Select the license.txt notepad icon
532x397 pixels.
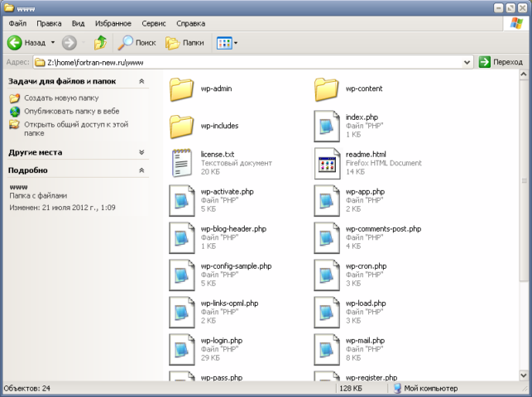point(181,163)
